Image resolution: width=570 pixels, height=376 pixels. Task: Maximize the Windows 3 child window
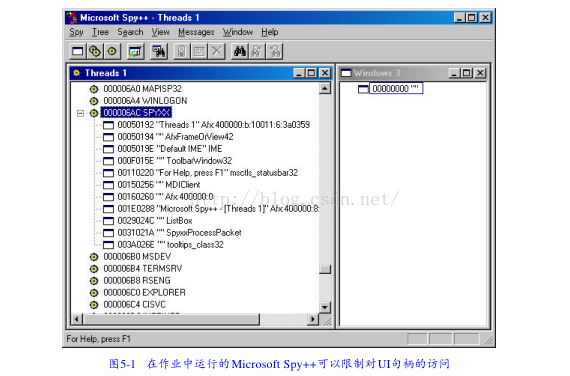pos(467,73)
